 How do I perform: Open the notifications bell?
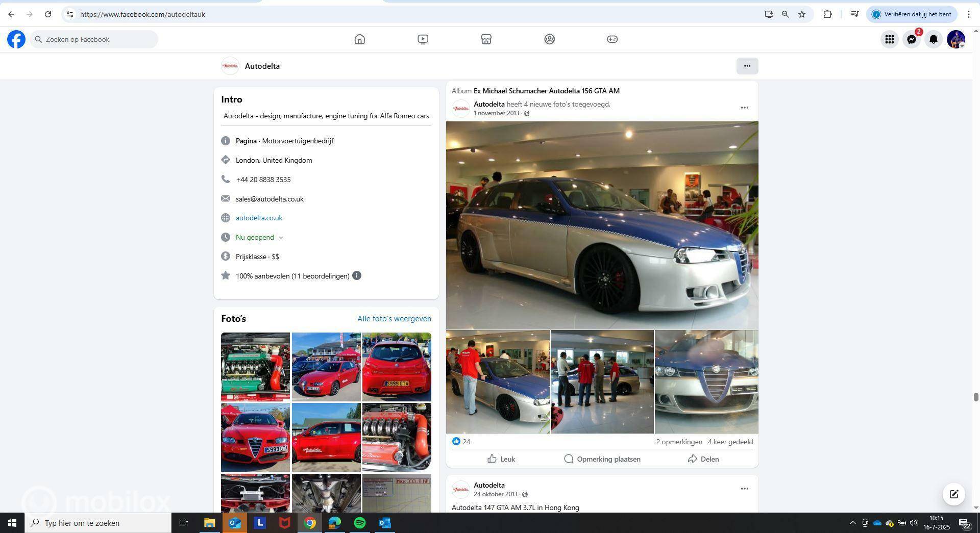pyautogui.click(x=933, y=39)
